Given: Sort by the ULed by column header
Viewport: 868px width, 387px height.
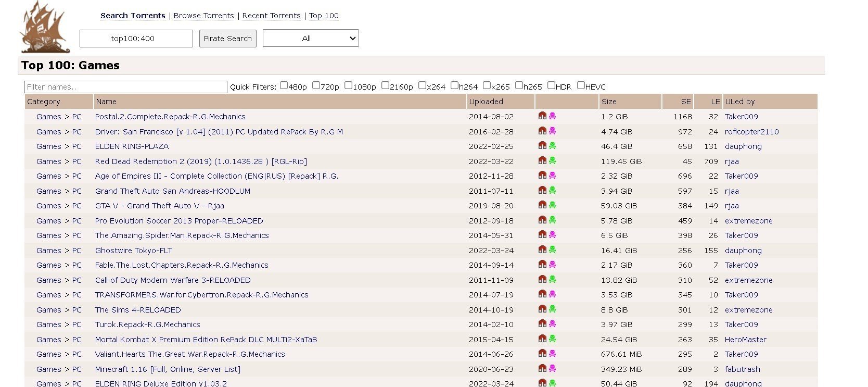Looking at the screenshot, I should [x=770, y=102].
